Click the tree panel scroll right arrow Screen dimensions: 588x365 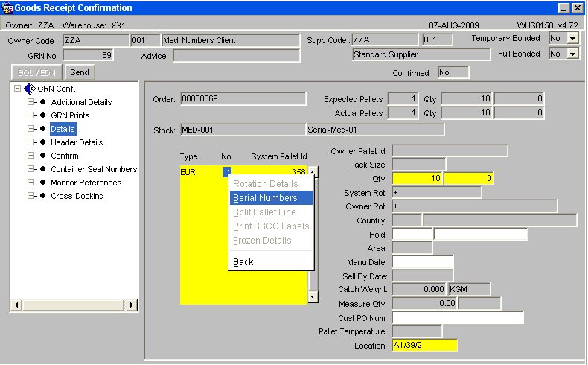[131, 305]
